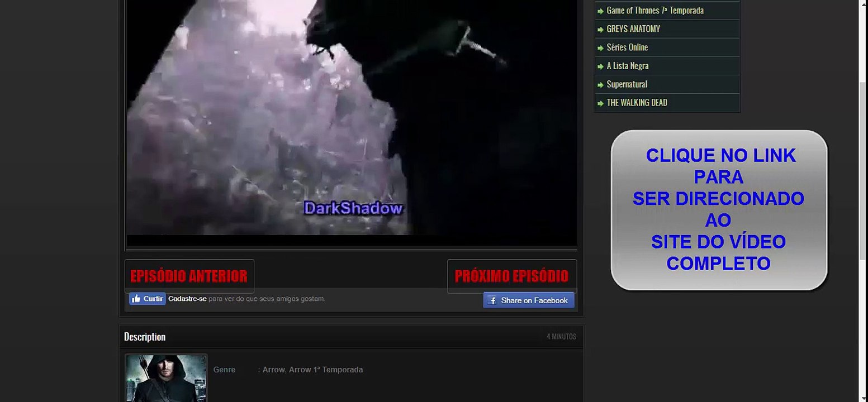Click the Genre label in the description

[x=224, y=370]
